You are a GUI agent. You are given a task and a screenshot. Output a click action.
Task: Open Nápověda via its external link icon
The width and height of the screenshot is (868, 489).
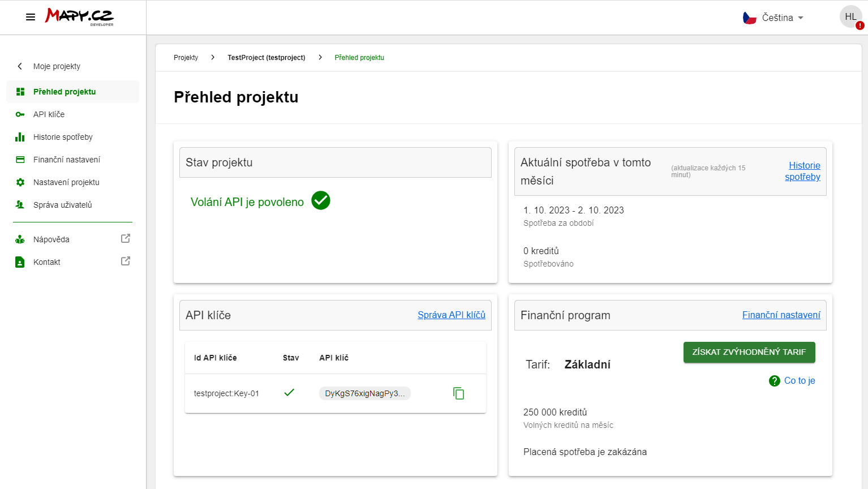point(126,239)
